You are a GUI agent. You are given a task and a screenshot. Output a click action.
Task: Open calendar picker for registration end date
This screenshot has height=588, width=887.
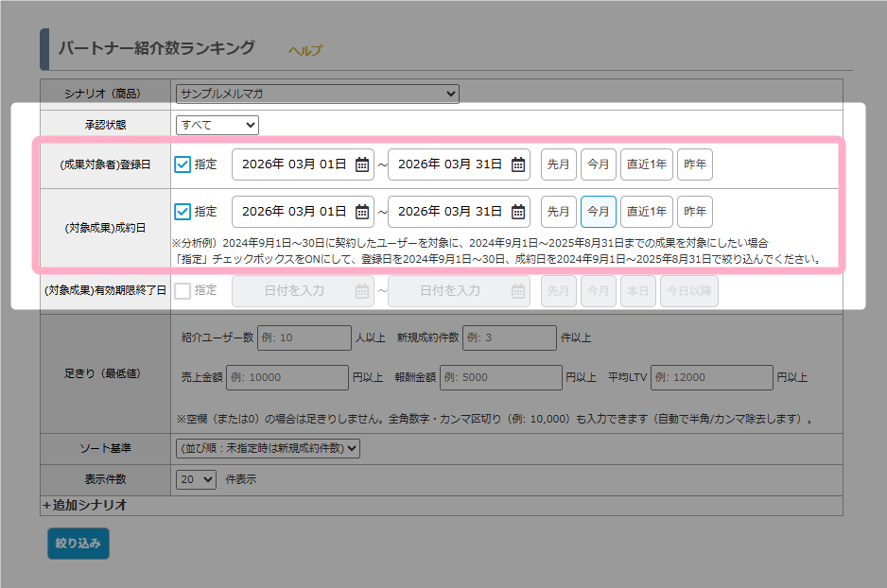click(518, 164)
